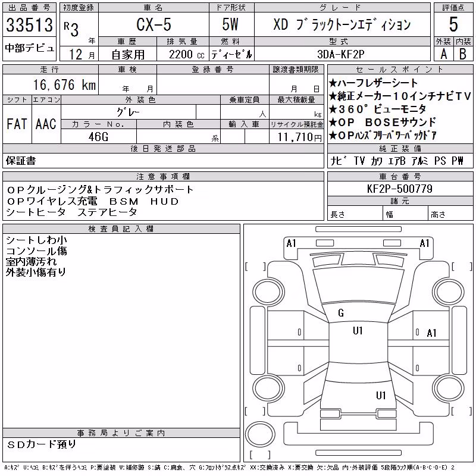Click exterior grade A

coord(443,54)
